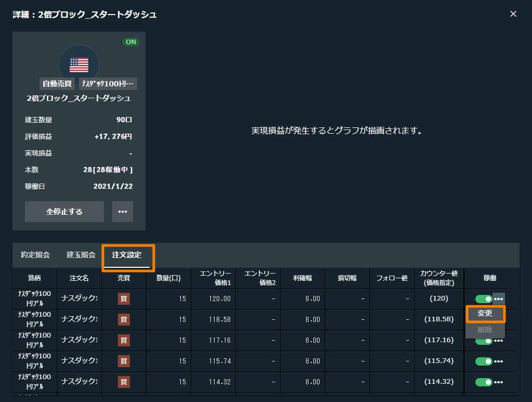The image size is (532, 402).
Task: Click the ナスダック100トリ… tag
Action: pos(108,84)
